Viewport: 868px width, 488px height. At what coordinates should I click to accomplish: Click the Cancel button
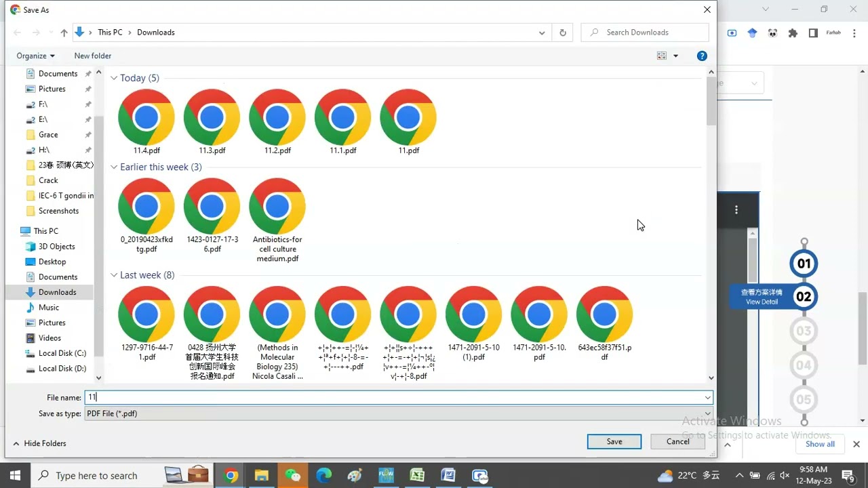click(x=677, y=441)
